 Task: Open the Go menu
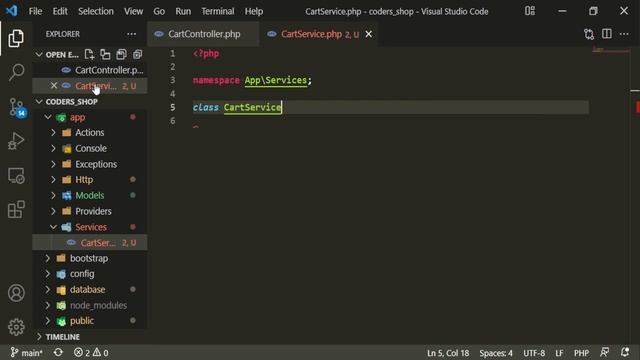(159, 11)
